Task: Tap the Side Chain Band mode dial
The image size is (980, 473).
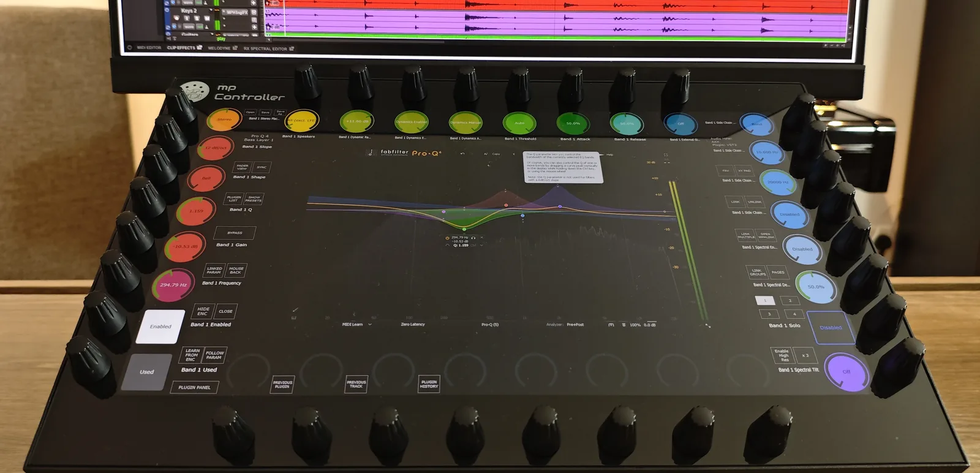Action: 756,124
